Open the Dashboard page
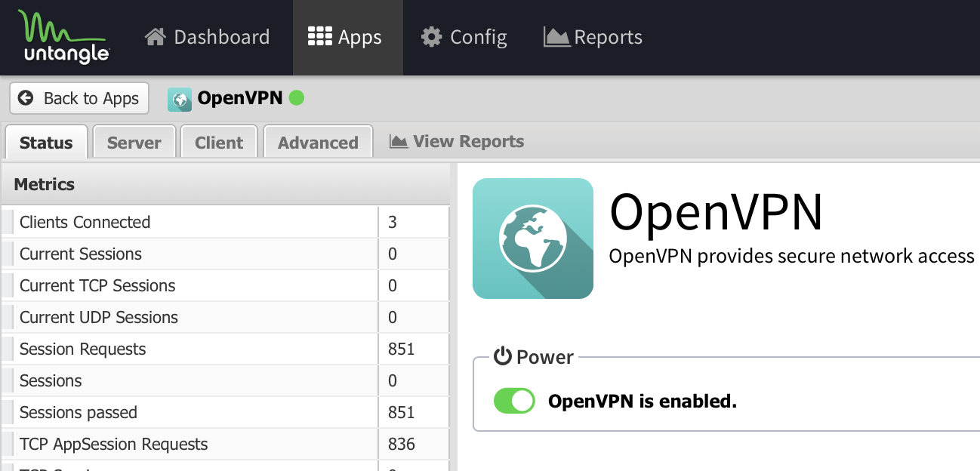 point(208,37)
